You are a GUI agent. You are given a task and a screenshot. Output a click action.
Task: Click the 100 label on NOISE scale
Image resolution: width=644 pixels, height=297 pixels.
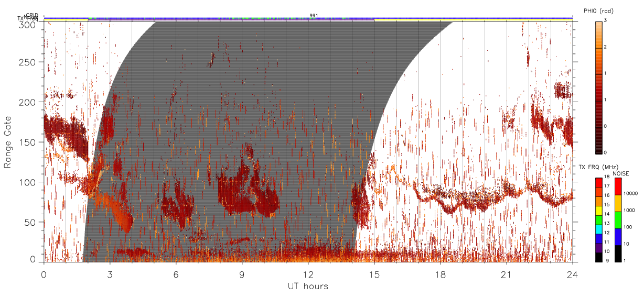pos(628,227)
